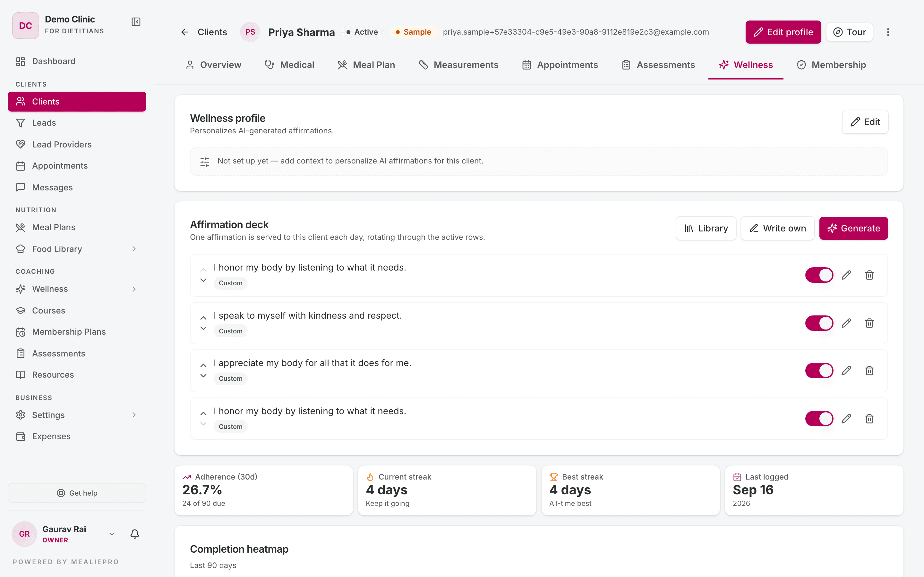Open notifications bell icon
The height and width of the screenshot is (577, 924).
(x=134, y=533)
